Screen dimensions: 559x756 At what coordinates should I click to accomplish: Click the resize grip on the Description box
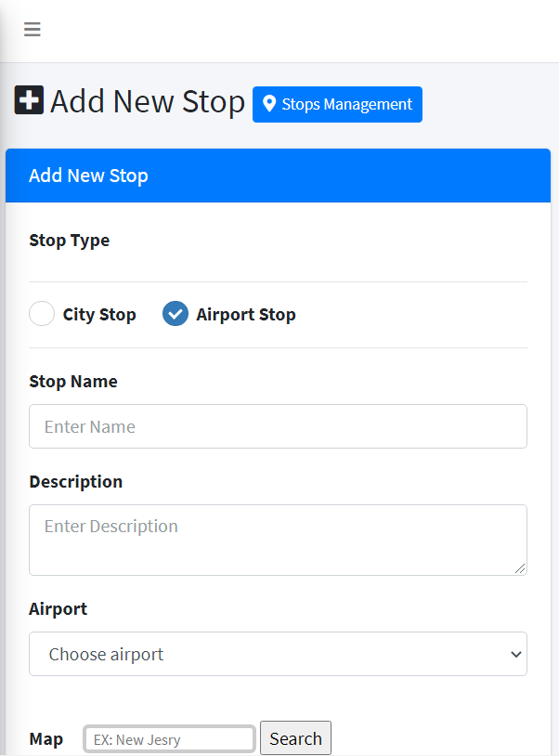pos(520,568)
